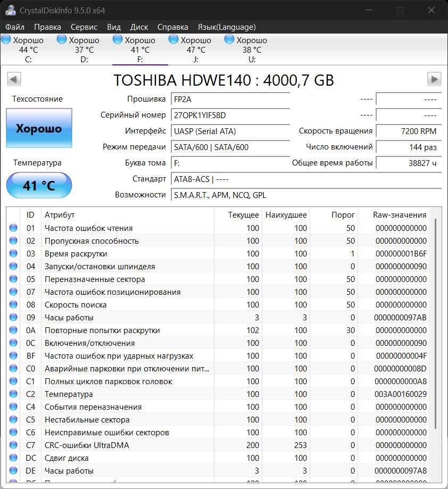448x489 pixels.
Task: Click the blue status orb for disk D:
Action: [62, 39]
